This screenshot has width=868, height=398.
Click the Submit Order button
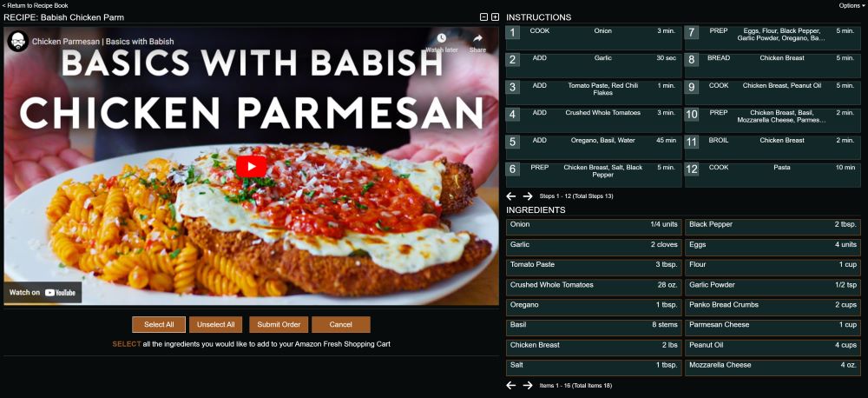(279, 325)
